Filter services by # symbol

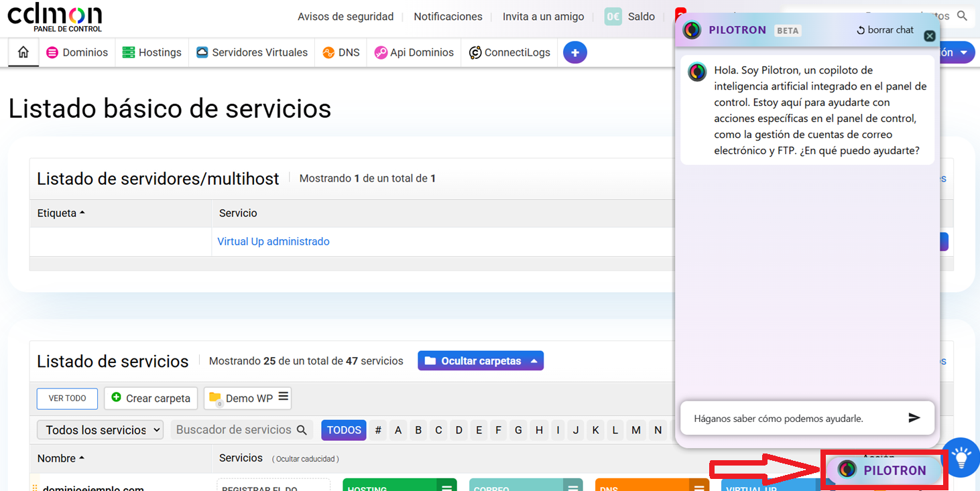tap(378, 430)
